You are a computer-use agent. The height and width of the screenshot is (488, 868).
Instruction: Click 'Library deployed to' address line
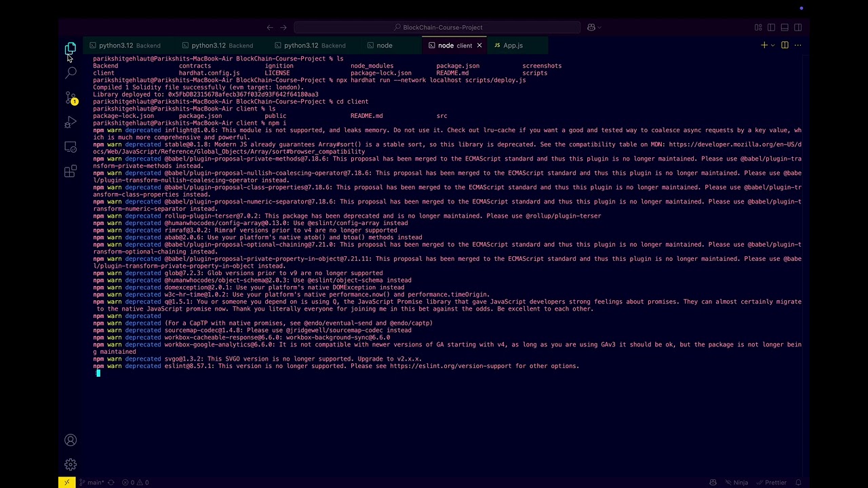pyautogui.click(x=205, y=94)
